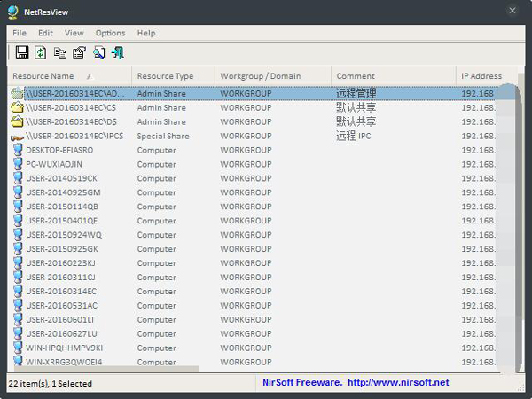Select the USER-20160314EC row name
Image resolution: width=532 pixels, height=399 pixels.
(61, 292)
